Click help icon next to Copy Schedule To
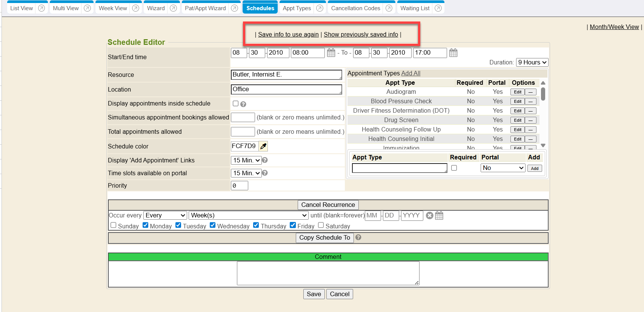Screen dimensions: 644x312 click(x=358, y=237)
